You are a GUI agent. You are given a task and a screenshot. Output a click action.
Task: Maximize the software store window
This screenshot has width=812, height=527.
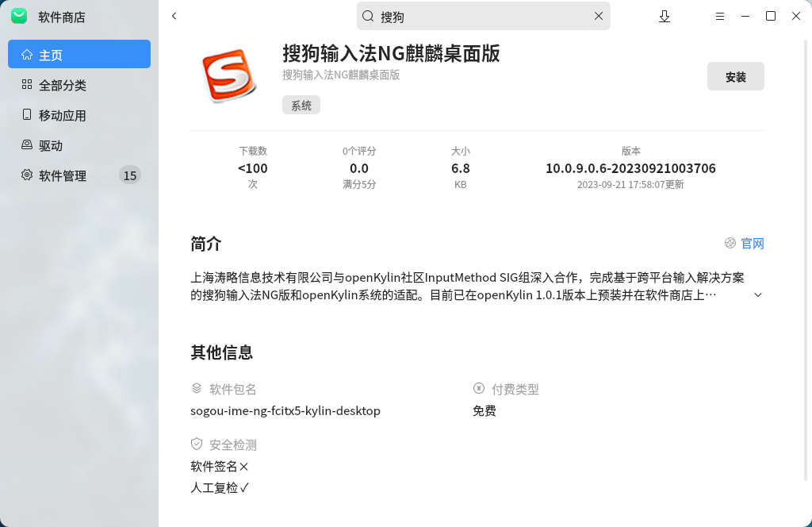click(x=771, y=16)
